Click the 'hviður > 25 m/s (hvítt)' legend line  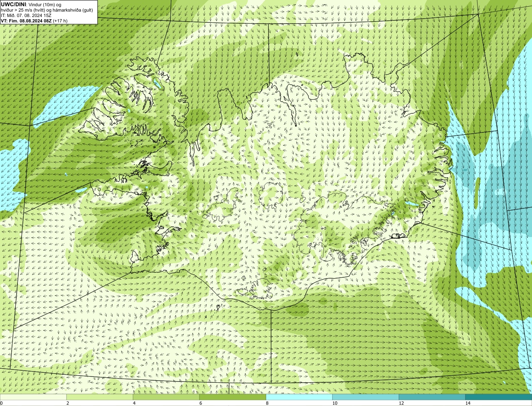47,10
